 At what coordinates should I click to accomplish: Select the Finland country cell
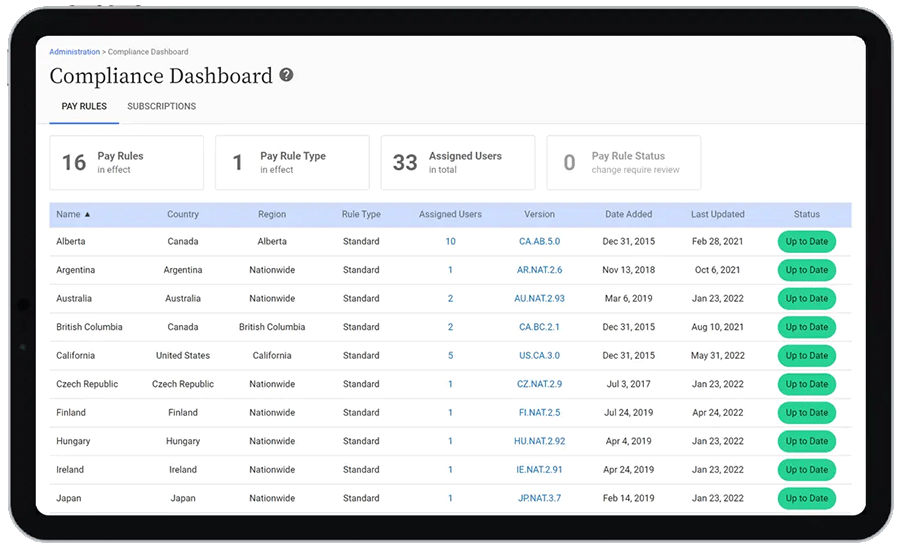[183, 413]
